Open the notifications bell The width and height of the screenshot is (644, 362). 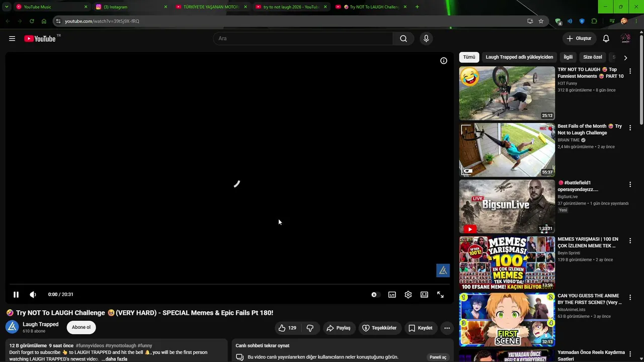[606, 39]
